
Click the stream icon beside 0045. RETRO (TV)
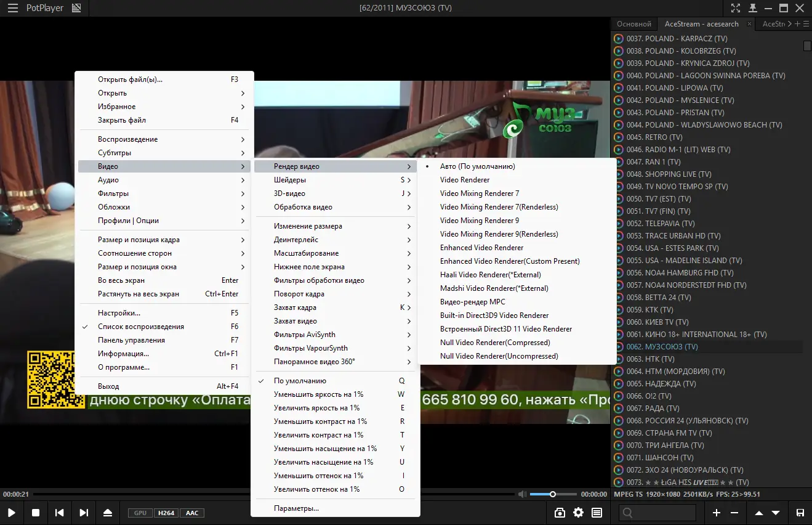(619, 137)
